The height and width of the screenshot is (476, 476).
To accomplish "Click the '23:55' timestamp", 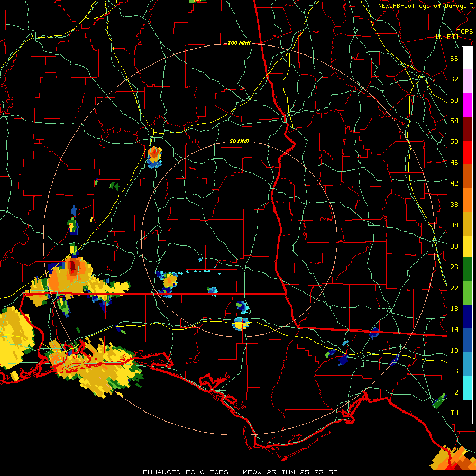I will click(326, 472).
